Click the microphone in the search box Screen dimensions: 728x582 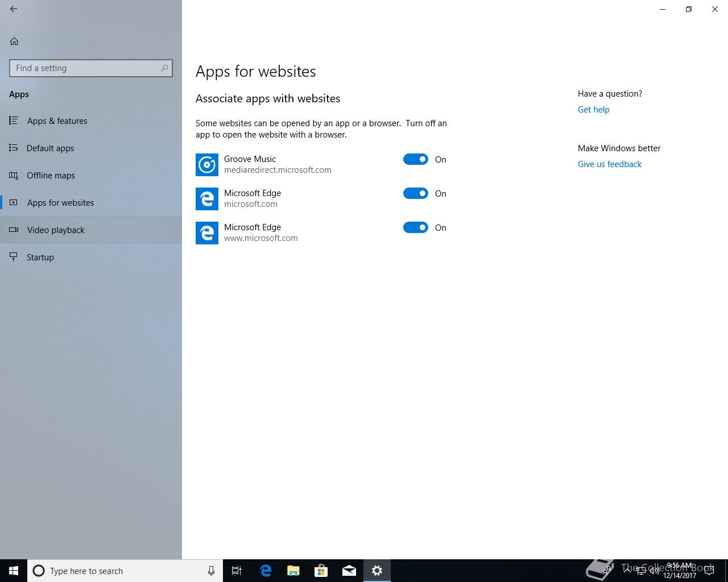pos(211,571)
